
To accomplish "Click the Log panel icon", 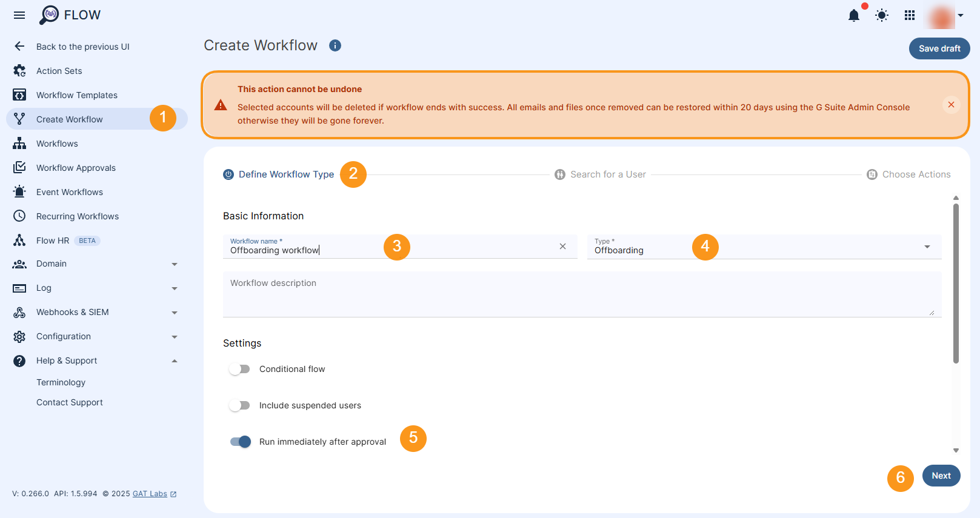I will click(19, 288).
